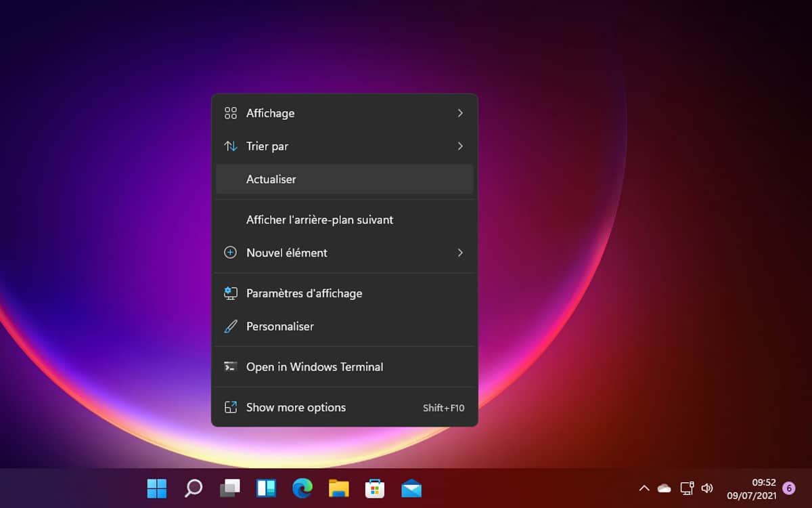Viewport: 812px width, 508px height.
Task: Open Paramètres d'affichage
Action: (x=304, y=293)
